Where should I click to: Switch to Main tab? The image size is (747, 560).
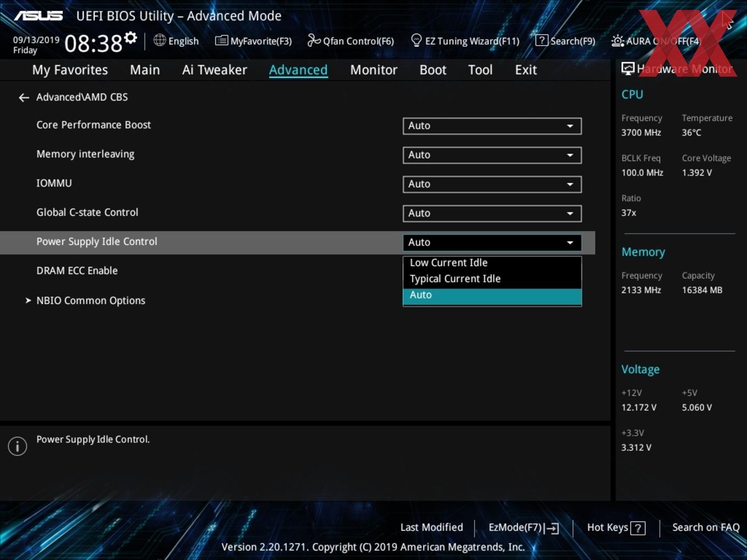pyautogui.click(x=145, y=70)
